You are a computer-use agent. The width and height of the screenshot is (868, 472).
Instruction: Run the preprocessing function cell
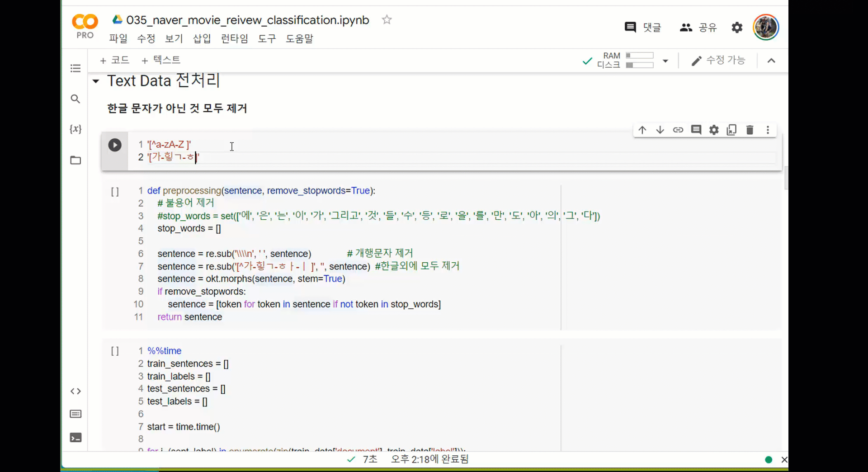pyautogui.click(x=115, y=192)
